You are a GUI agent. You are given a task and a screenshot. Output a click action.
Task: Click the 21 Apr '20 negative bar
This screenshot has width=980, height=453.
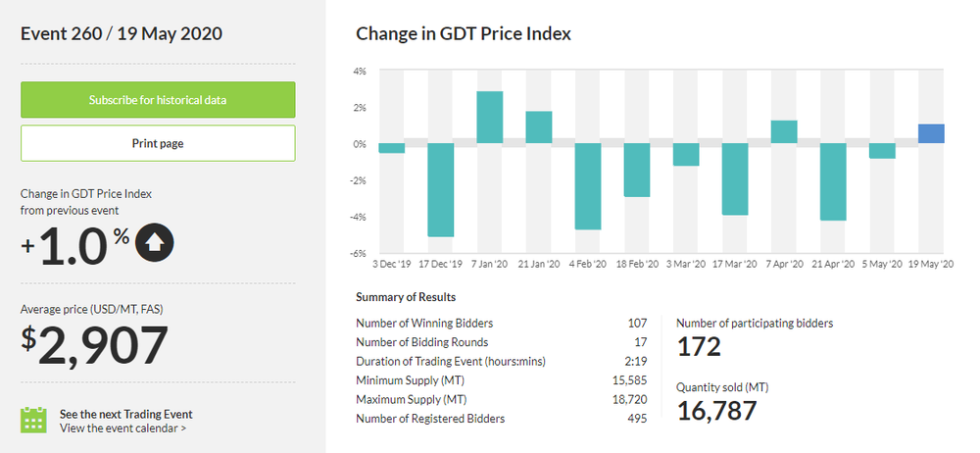[833, 181]
